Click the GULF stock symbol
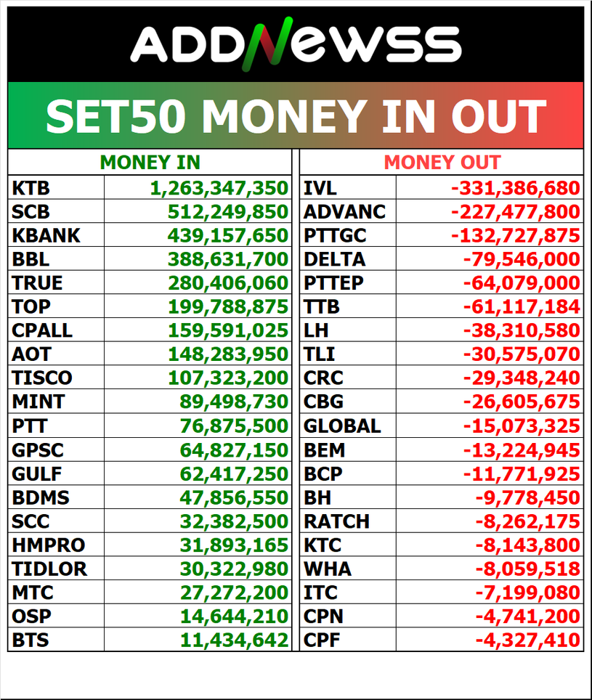 click(37, 474)
